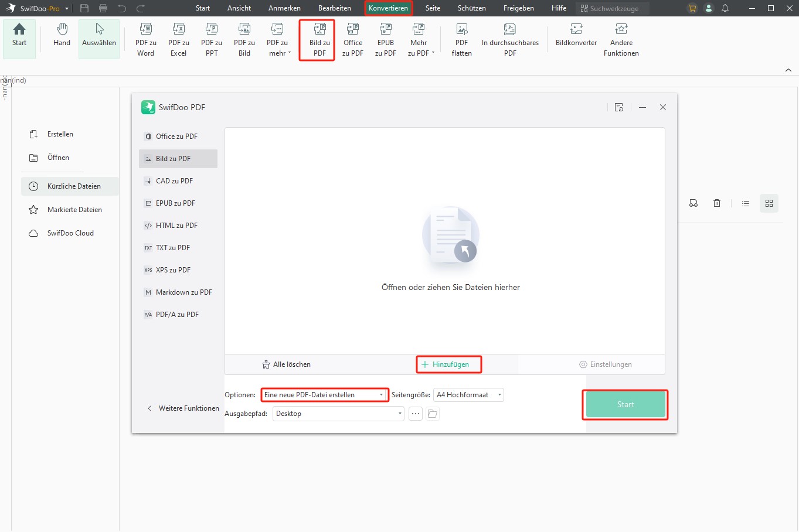Open the Anmerken tab
Viewport: 799px width, 532px height.
284,8
